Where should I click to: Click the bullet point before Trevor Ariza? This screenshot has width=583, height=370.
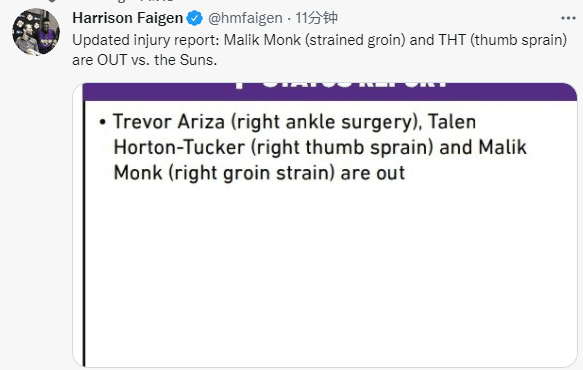click(x=103, y=122)
